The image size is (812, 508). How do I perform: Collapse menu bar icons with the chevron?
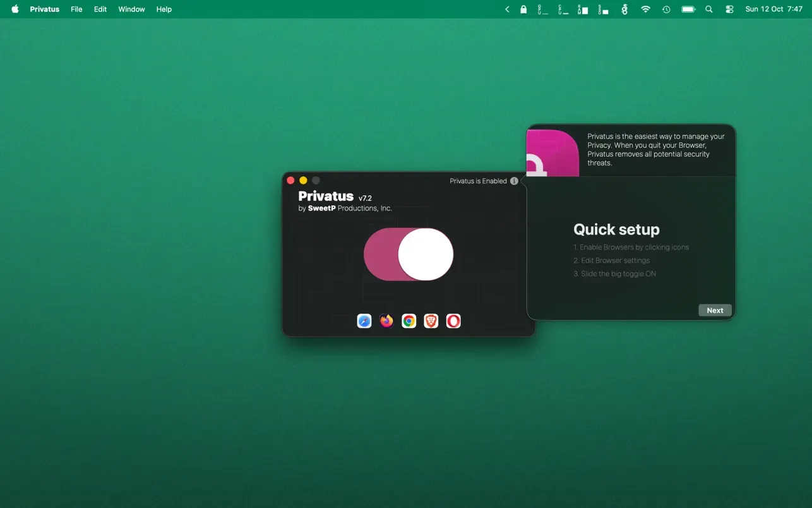[507, 9]
